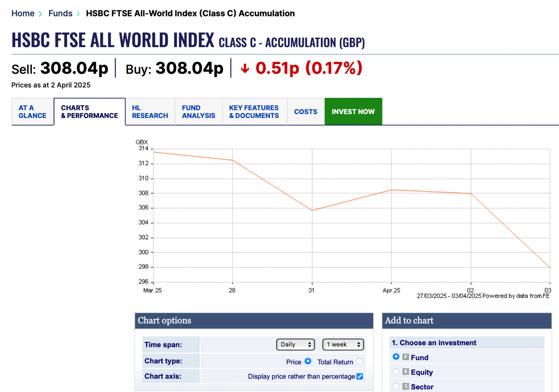Click the 'Mar 25' x-axis label
Image resolution: width=559 pixels, height=392 pixels.
pos(152,290)
